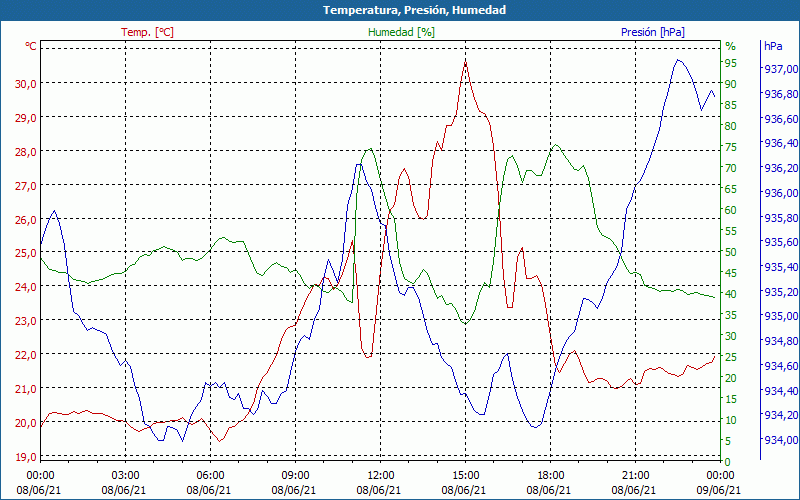Select the red 'Temp. [°C]' legend label
The image size is (800, 500).
(x=147, y=32)
